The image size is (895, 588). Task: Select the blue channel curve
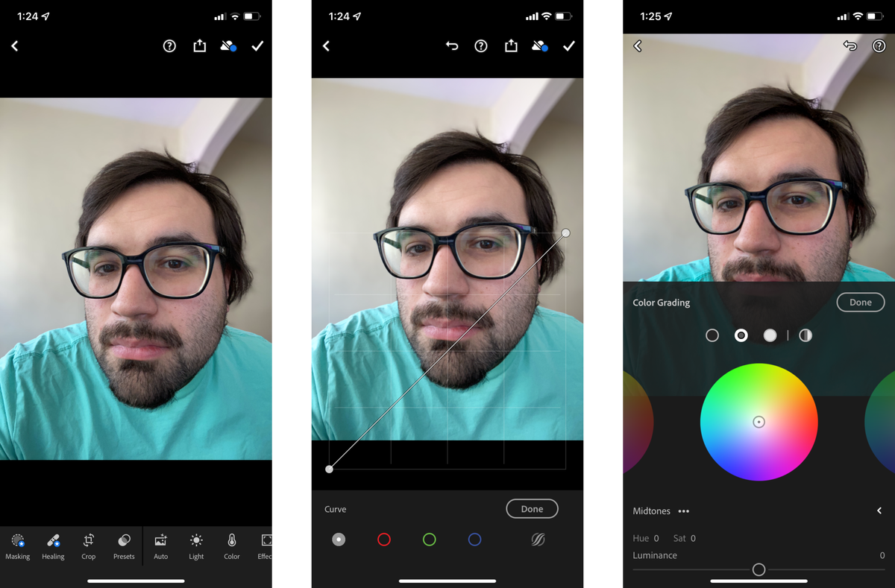coord(474,539)
